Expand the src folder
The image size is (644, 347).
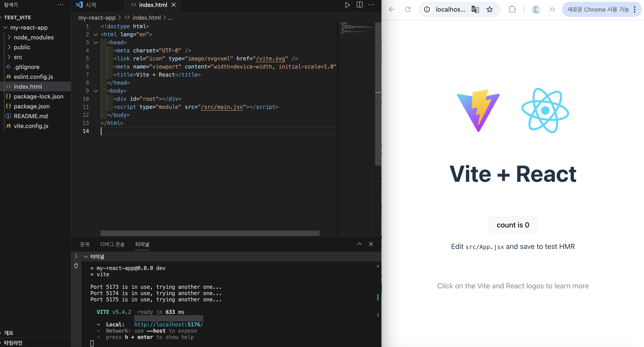pyautogui.click(x=9, y=57)
